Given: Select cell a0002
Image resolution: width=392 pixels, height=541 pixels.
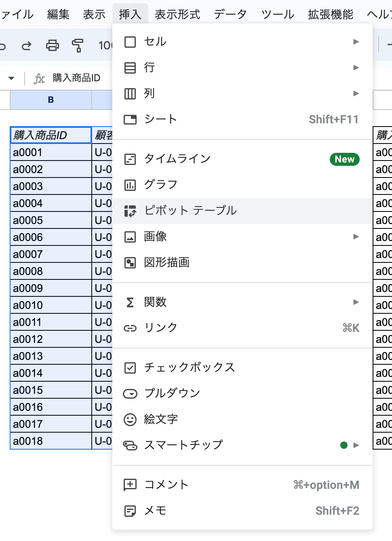Looking at the screenshot, I should pyautogui.click(x=51, y=169).
